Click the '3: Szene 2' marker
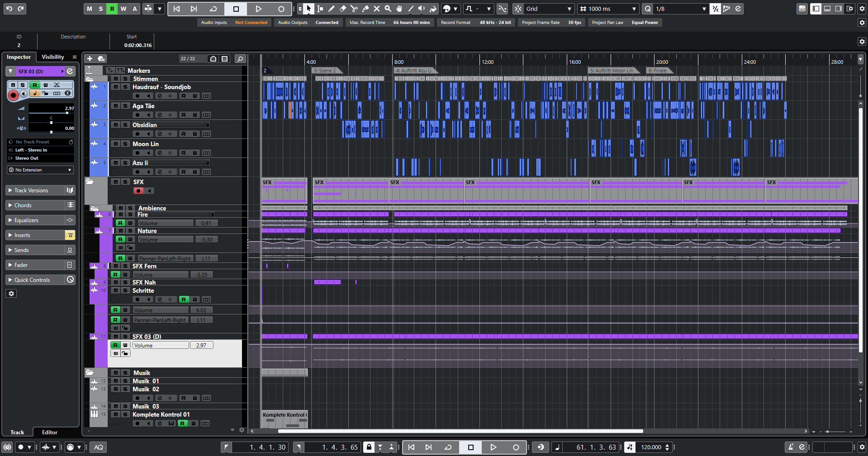The width and height of the screenshot is (868, 456). coord(326,71)
